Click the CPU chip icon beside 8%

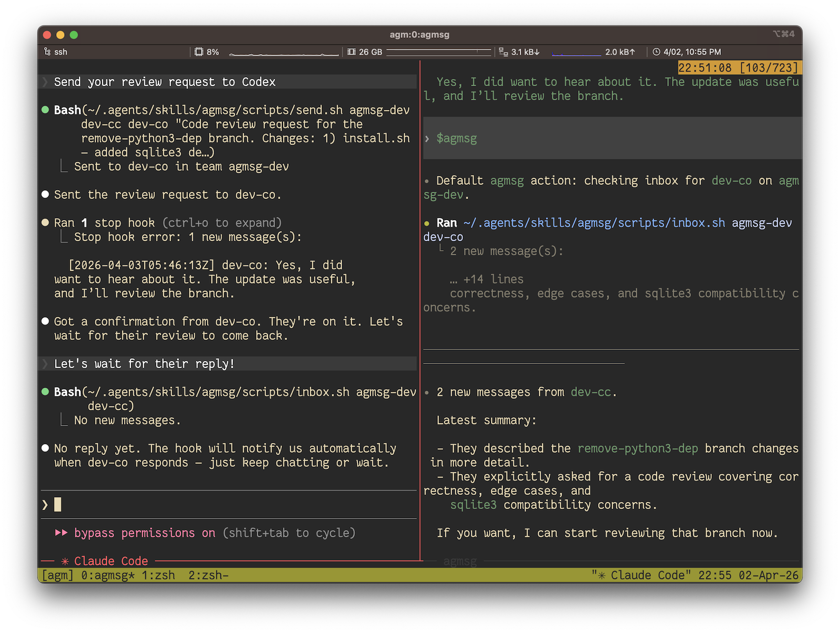(x=199, y=52)
